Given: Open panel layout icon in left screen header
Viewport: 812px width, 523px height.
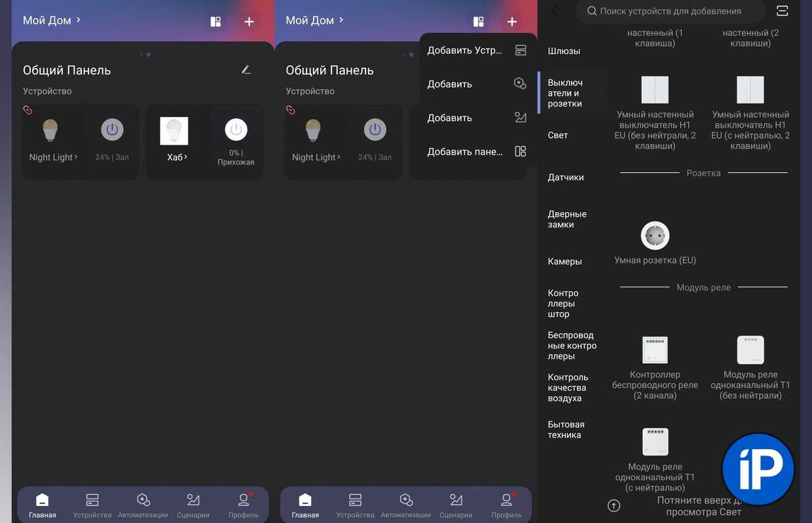Looking at the screenshot, I should tap(215, 22).
